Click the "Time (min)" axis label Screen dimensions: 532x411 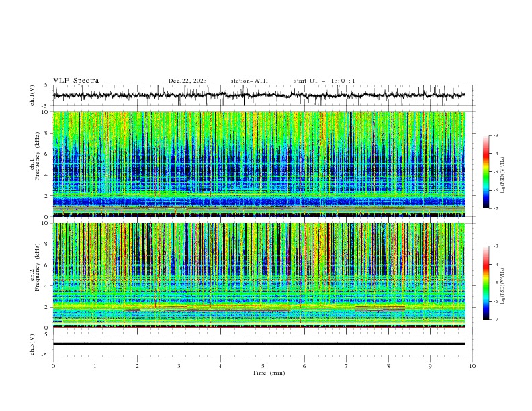[269, 373]
